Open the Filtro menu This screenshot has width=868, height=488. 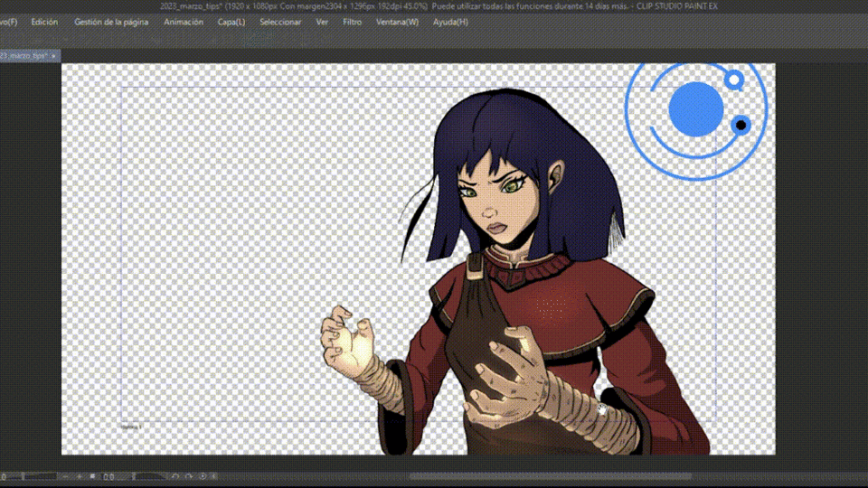353,22
